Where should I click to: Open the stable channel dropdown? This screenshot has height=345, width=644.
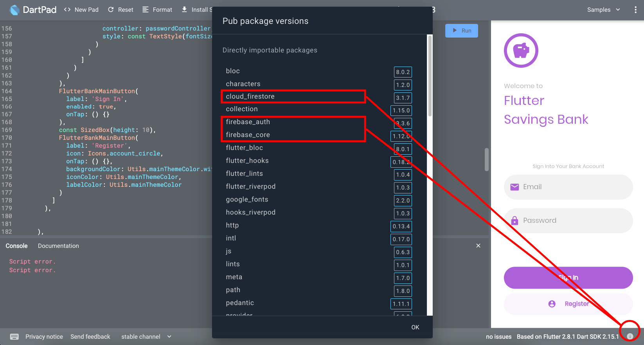[x=146, y=337]
